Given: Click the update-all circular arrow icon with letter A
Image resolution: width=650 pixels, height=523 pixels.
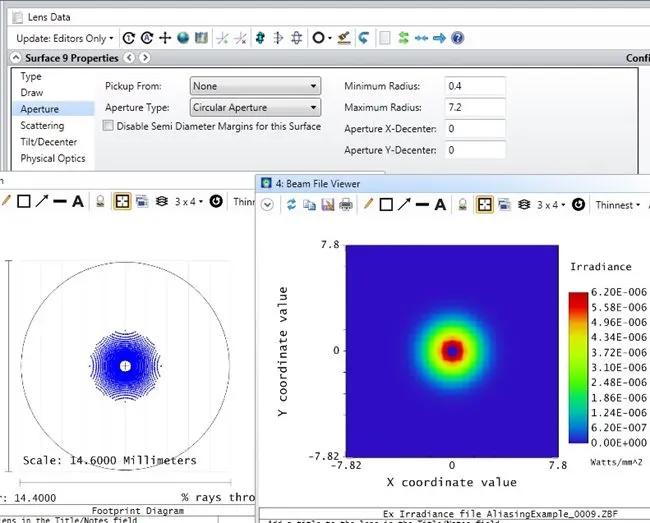Looking at the screenshot, I should 147,38.
